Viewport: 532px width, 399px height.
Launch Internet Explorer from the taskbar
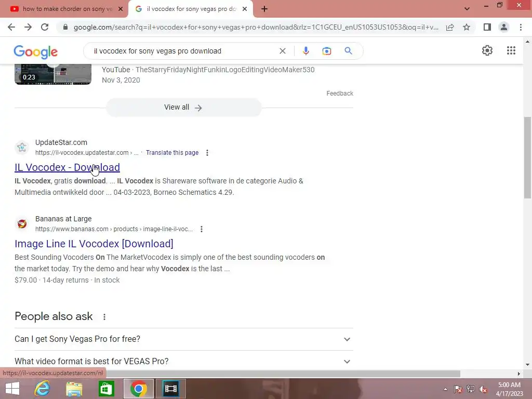[x=42, y=389]
